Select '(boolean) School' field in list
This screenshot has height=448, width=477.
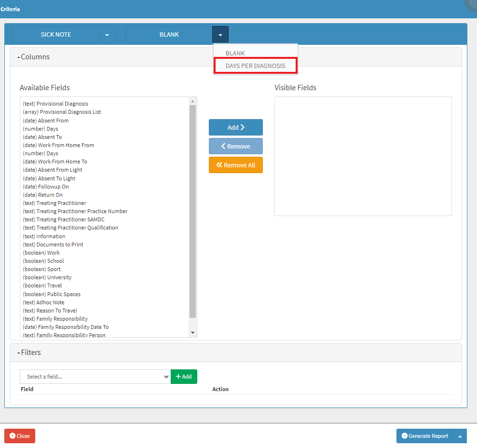pyautogui.click(x=43, y=261)
